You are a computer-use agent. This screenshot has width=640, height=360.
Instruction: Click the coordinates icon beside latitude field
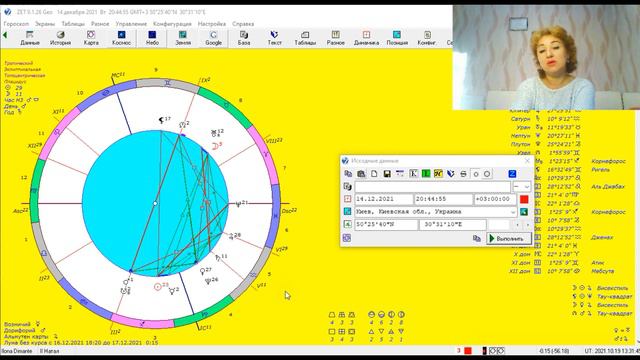[x=347, y=224]
